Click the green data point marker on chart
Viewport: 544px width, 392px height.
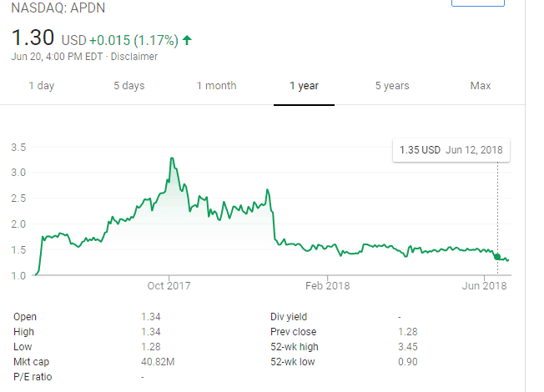pos(498,257)
